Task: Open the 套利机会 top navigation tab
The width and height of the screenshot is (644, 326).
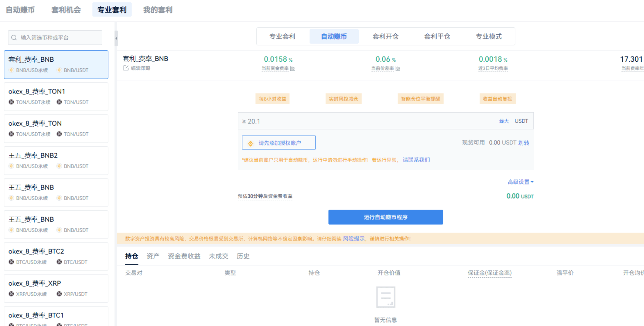Action: pyautogui.click(x=66, y=10)
